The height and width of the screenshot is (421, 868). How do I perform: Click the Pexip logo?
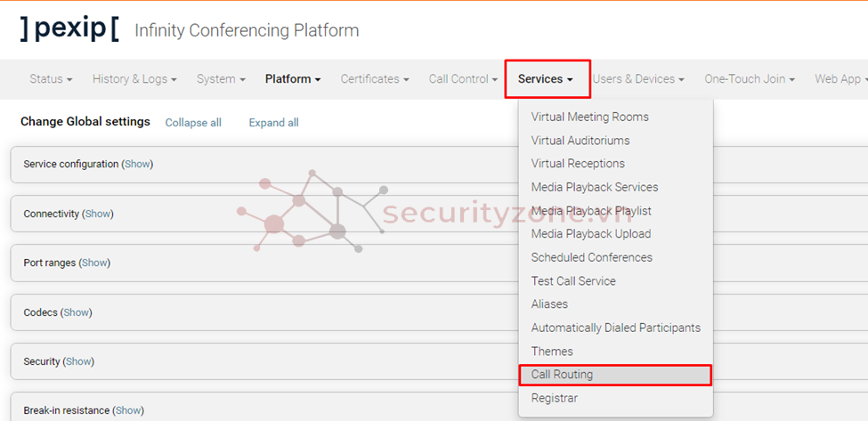pos(69,29)
